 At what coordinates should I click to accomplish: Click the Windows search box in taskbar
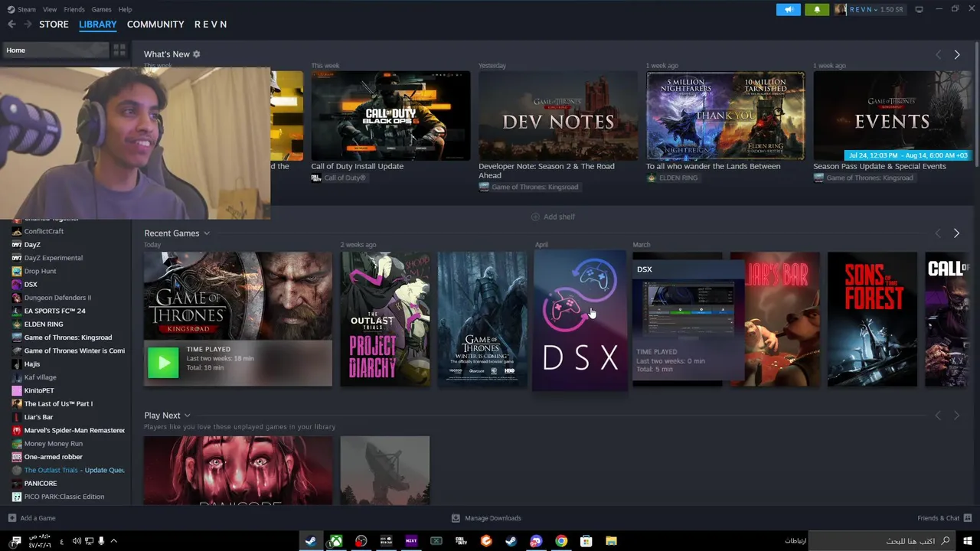(882, 541)
